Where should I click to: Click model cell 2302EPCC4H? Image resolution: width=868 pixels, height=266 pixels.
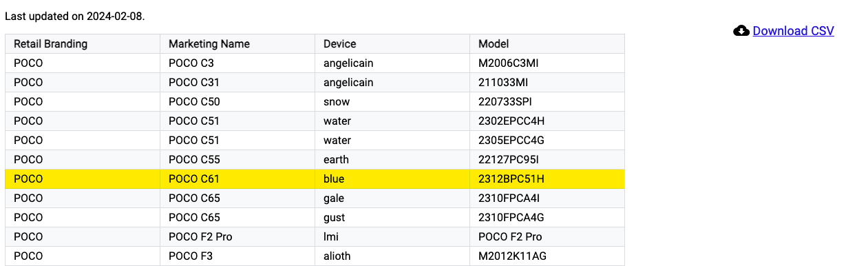pos(547,121)
